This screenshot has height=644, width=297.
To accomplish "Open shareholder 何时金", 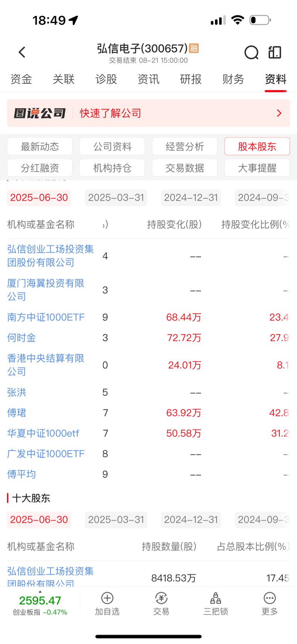I will [x=21, y=338].
